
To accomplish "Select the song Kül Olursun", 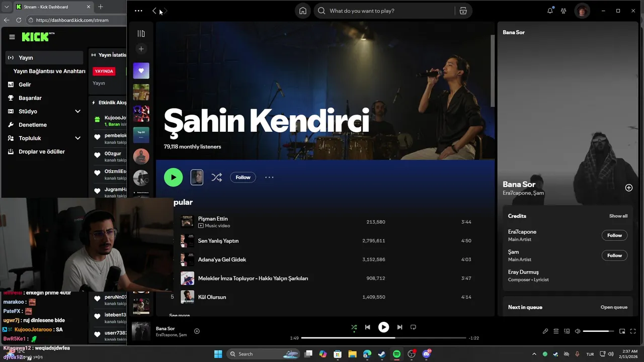I will click(212, 297).
